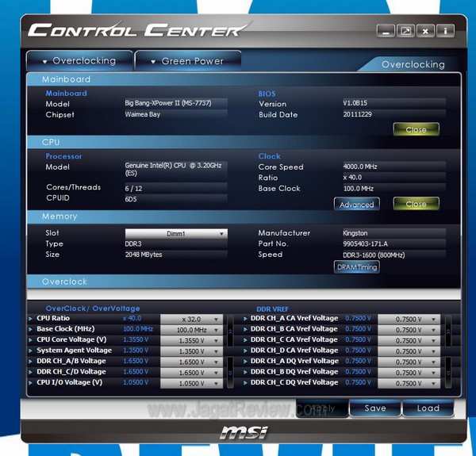The width and height of the screenshot is (476, 456).
Task: Open the CPU Core Voltage 1.3550 V dropdown
Action: [191, 340]
